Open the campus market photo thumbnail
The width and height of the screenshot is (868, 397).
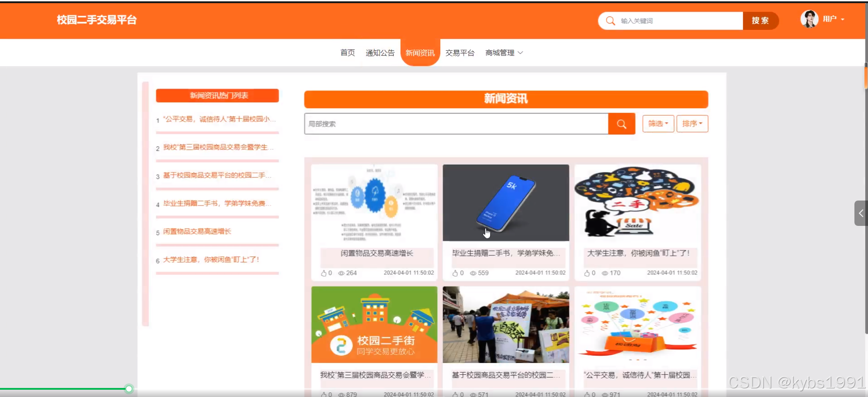[506, 325]
